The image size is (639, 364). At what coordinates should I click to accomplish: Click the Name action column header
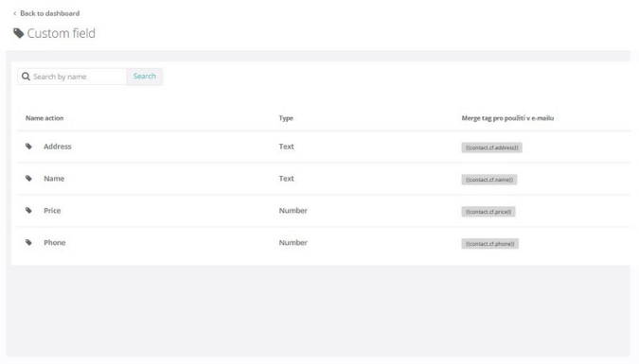pos(44,118)
